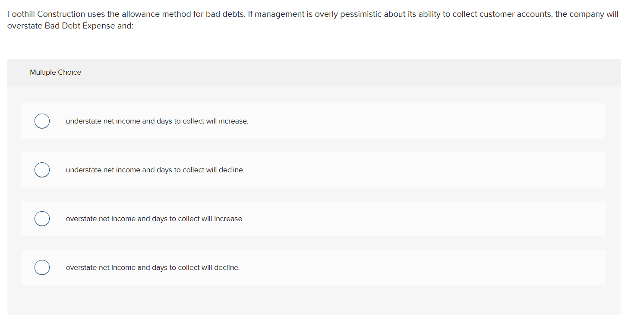Choose 'overstate net income and days to collect will decline'
This screenshot has width=644, height=330.
(x=152, y=267)
